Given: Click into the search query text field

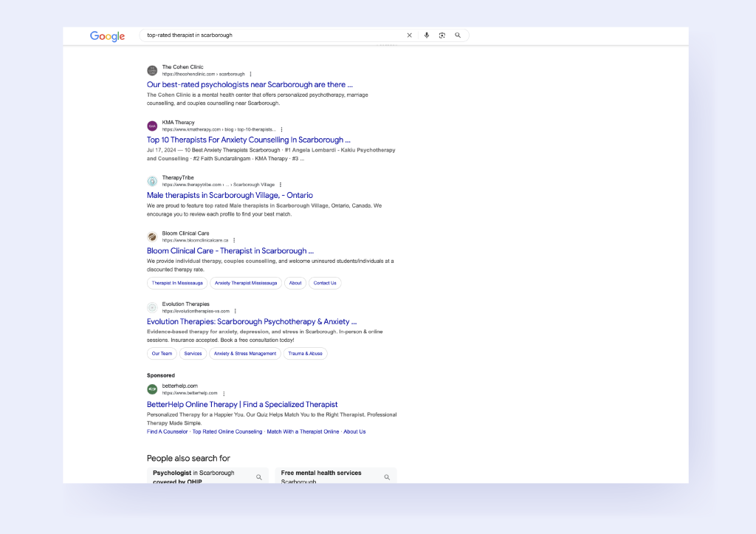Looking at the screenshot, I should tap(273, 35).
